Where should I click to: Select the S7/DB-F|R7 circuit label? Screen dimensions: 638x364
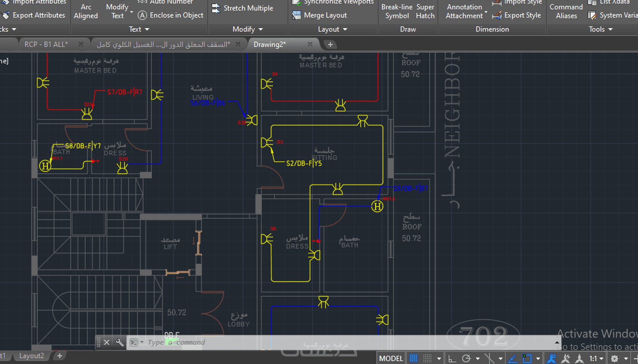[125, 92]
